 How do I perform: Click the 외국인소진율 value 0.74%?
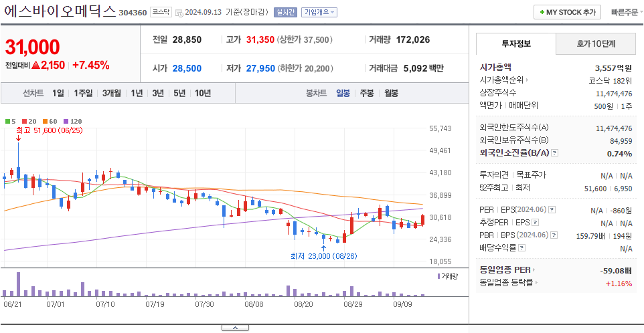click(619, 154)
